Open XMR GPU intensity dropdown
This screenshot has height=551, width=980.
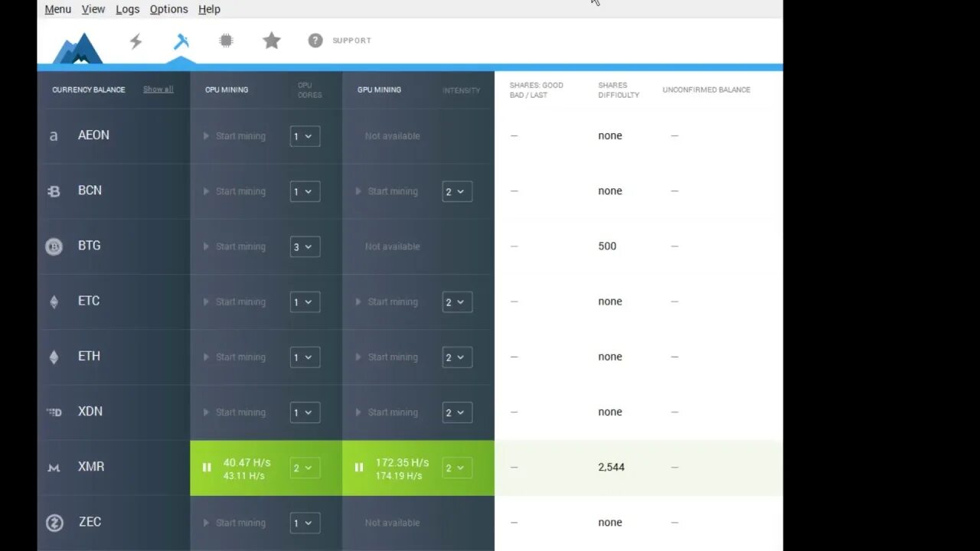click(x=457, y=468)
